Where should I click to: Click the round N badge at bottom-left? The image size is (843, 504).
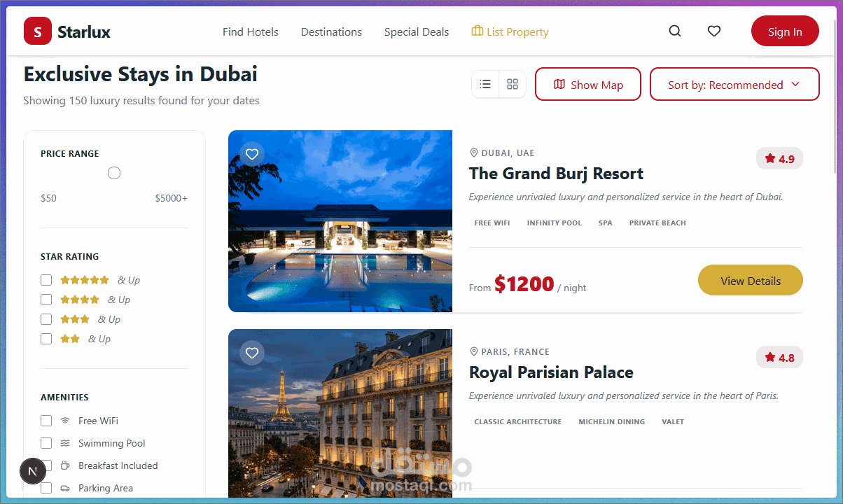click(x=32, y=471)
